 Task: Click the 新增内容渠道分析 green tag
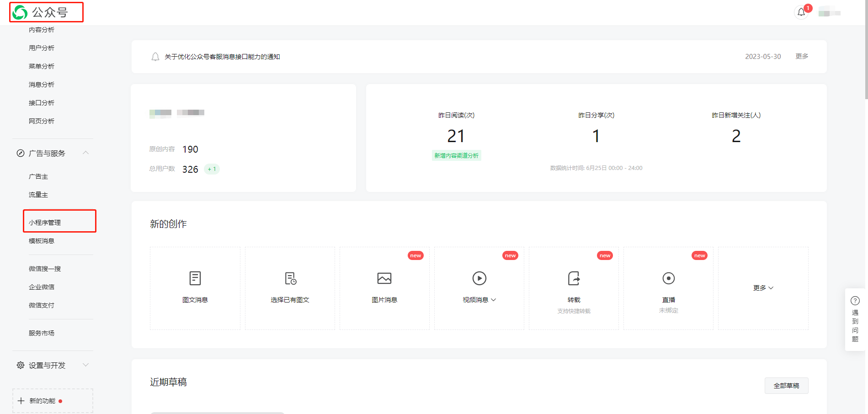456,156
